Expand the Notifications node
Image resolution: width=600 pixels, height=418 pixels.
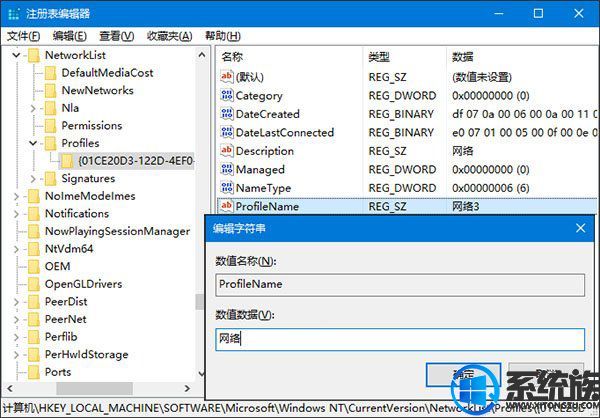[16, 214]
